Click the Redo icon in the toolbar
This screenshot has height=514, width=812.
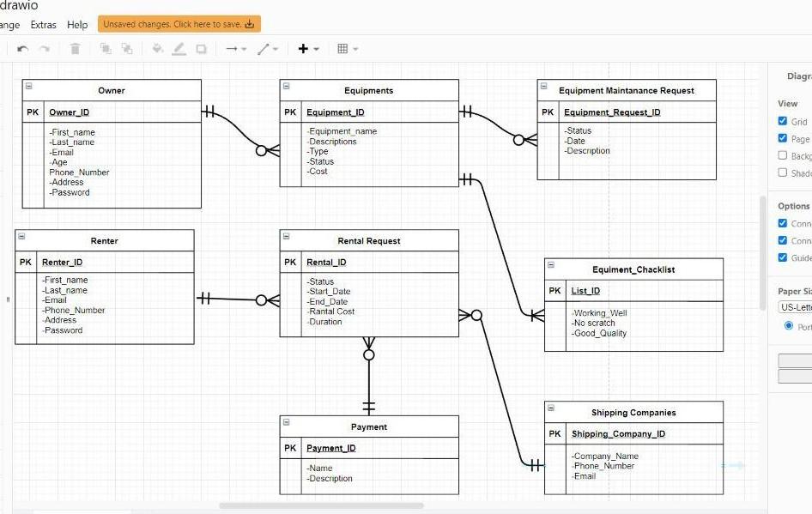(45, 49)
